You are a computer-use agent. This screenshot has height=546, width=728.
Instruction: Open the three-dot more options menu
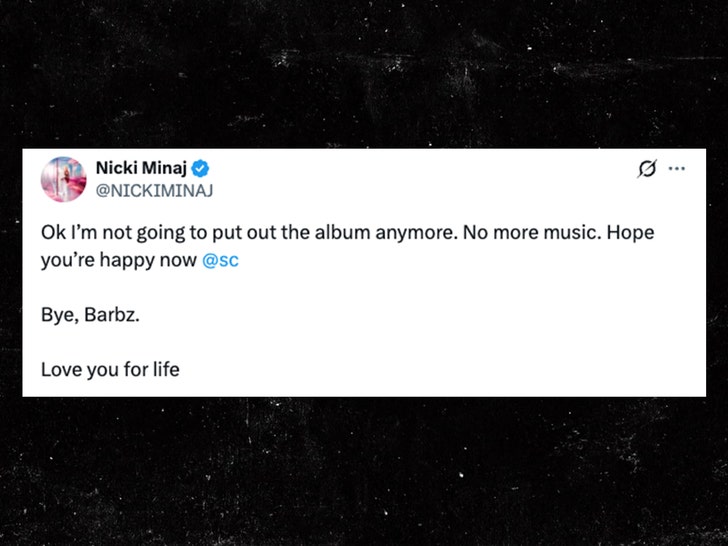pos(677,168)
